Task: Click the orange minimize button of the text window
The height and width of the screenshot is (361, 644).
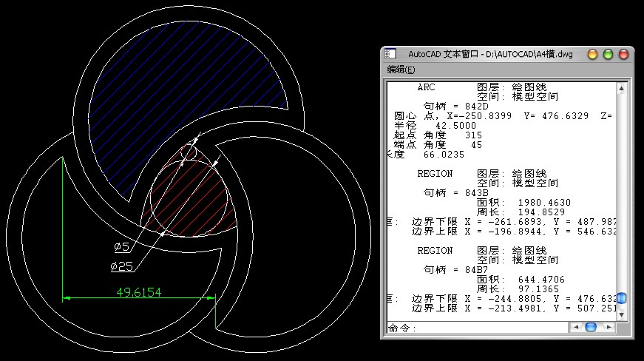Action: point(592,54)
